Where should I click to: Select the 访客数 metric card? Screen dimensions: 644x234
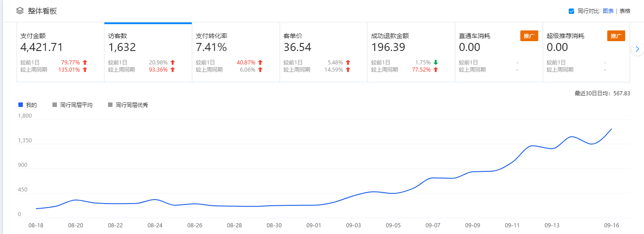coord(148,52)
